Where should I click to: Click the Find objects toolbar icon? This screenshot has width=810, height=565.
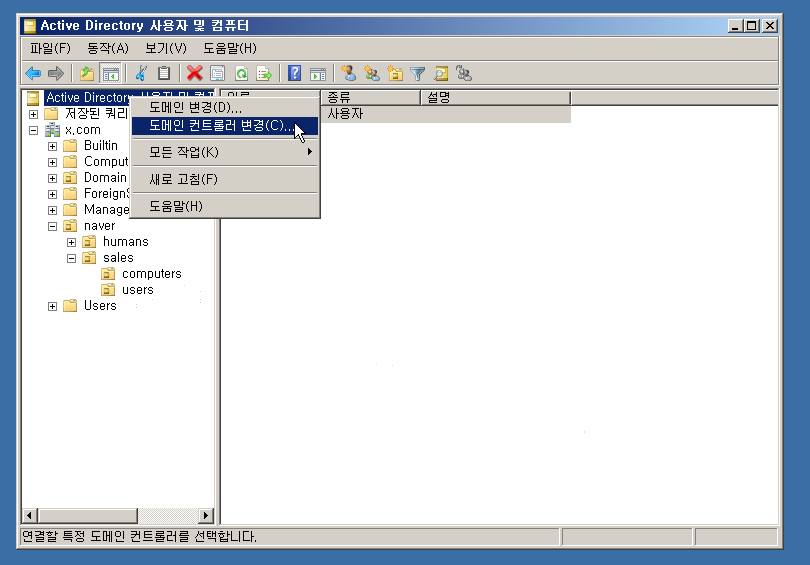(x=441, y=73)
